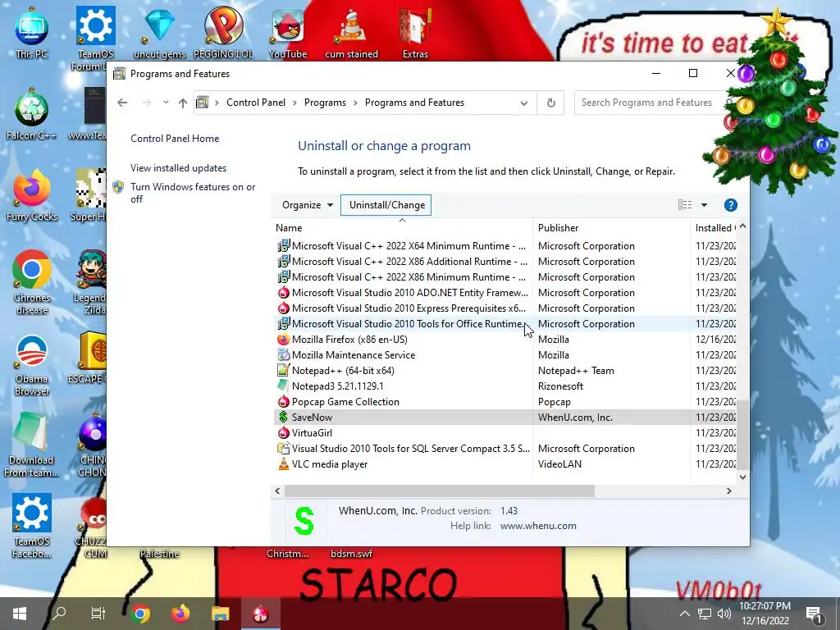Expand address bar previous locations dropdown
Image resolution: width=840 pixels, height=630 pixels.
point(524,103)
